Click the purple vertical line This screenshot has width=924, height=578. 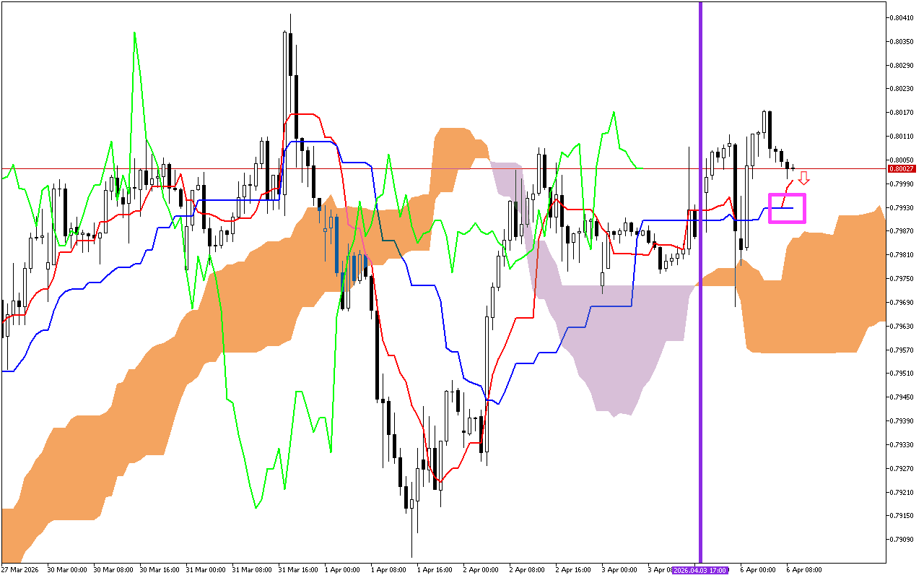(700, 289)
